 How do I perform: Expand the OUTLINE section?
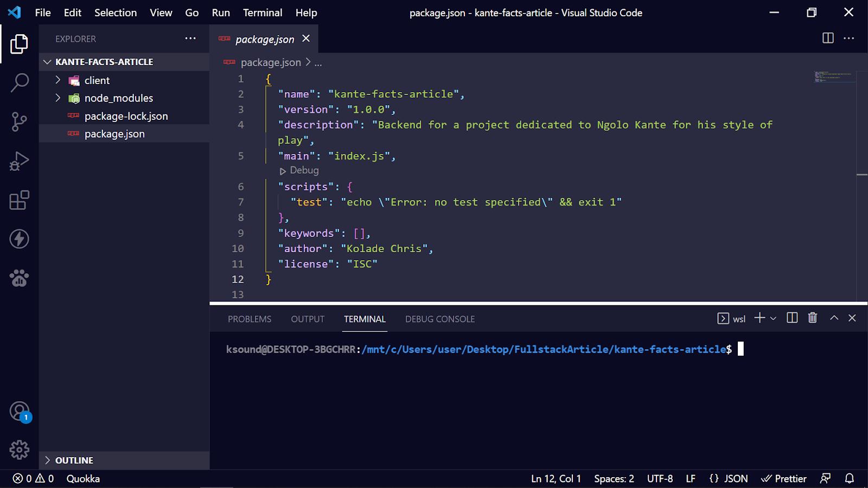click(74, 460)
